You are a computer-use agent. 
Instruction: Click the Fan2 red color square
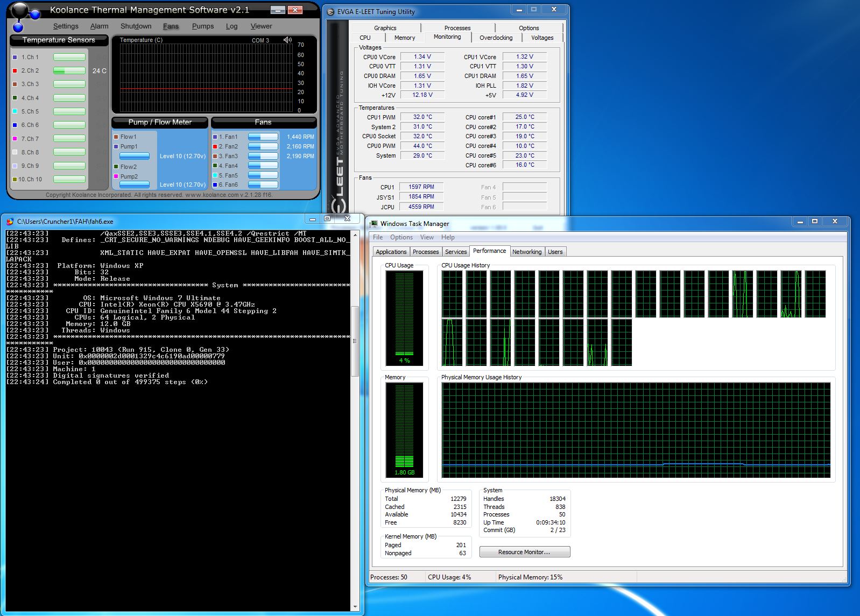tap(215, 146)
